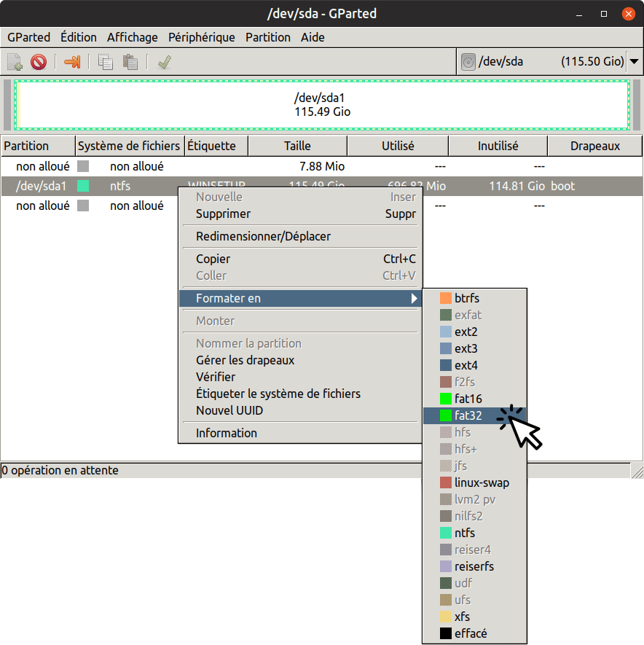Viewport: 644px width, 645px height.
Task: Open the Périphérique menu
Action: (x=202, y=37)
